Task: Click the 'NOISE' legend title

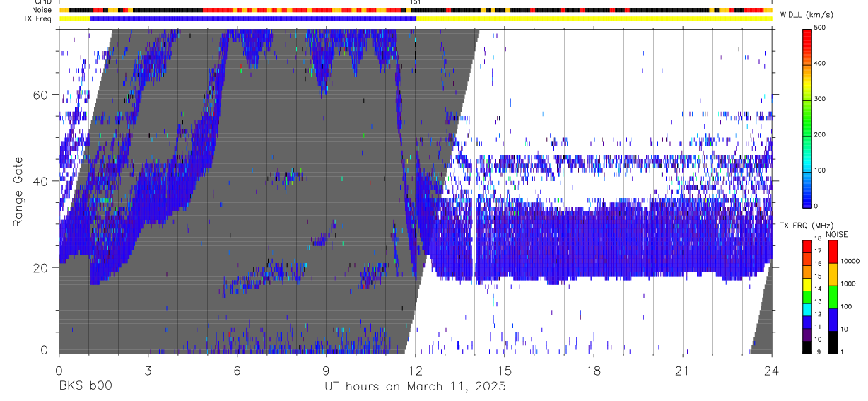Action: (837, 234)
